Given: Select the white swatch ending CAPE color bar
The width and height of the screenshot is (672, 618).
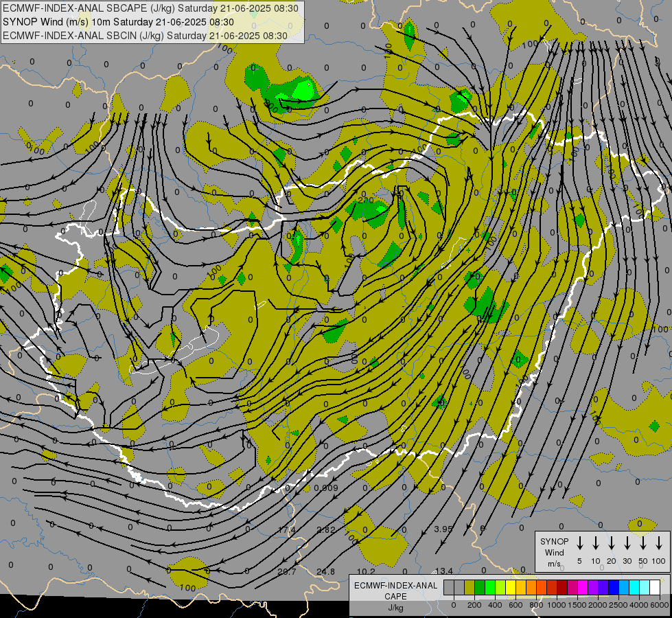Looking at the screenshot, I should pos(655,587).
